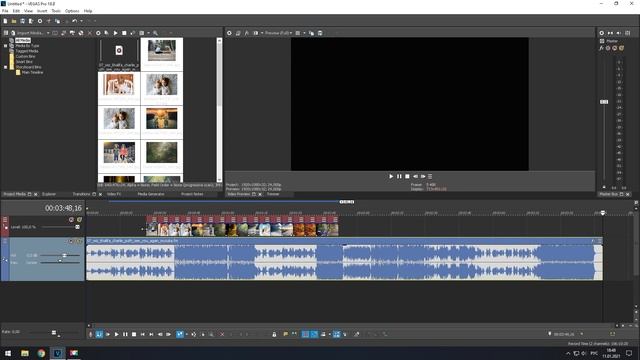This screenshot has height=360, width=640.
Task: Switch to the Media Generators tab
Action: click(151, 194)
